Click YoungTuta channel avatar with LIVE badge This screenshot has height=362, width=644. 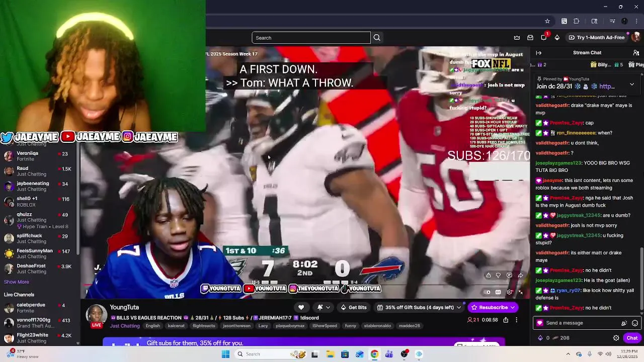coord(96,315)
